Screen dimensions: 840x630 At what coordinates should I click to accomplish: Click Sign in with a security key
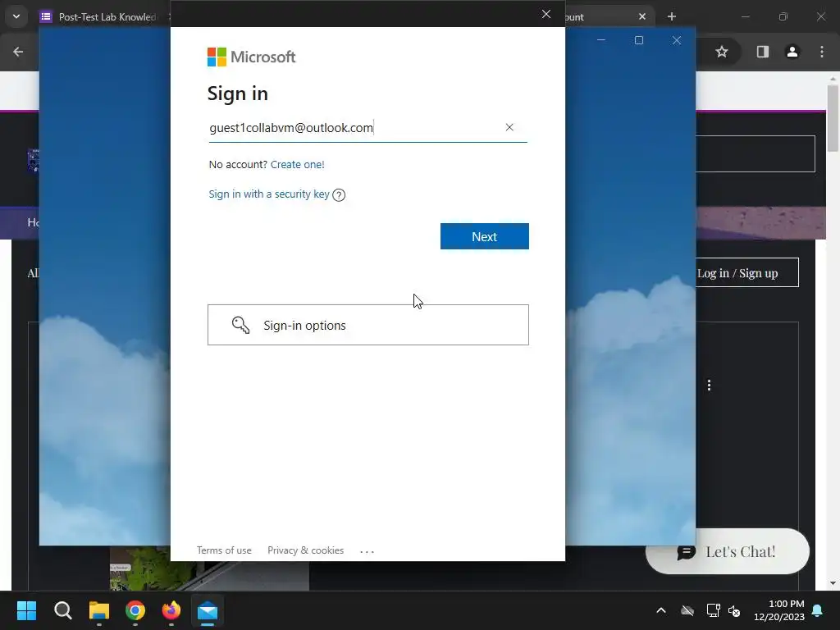269,194
